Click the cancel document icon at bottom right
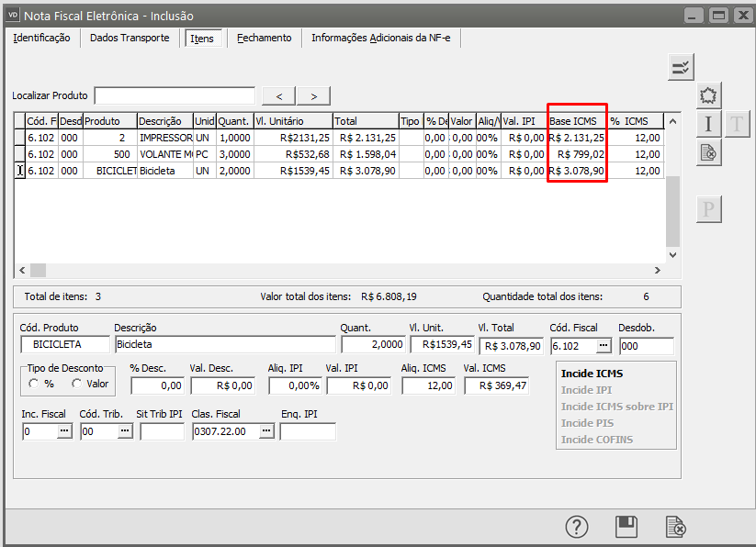 (x=675, y=527)
